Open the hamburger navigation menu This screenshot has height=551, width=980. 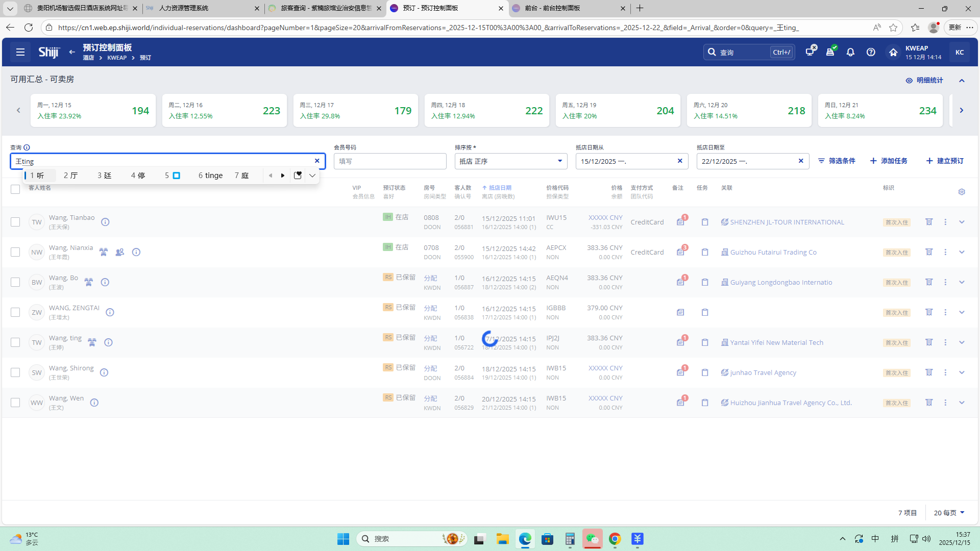click(20, 52)
